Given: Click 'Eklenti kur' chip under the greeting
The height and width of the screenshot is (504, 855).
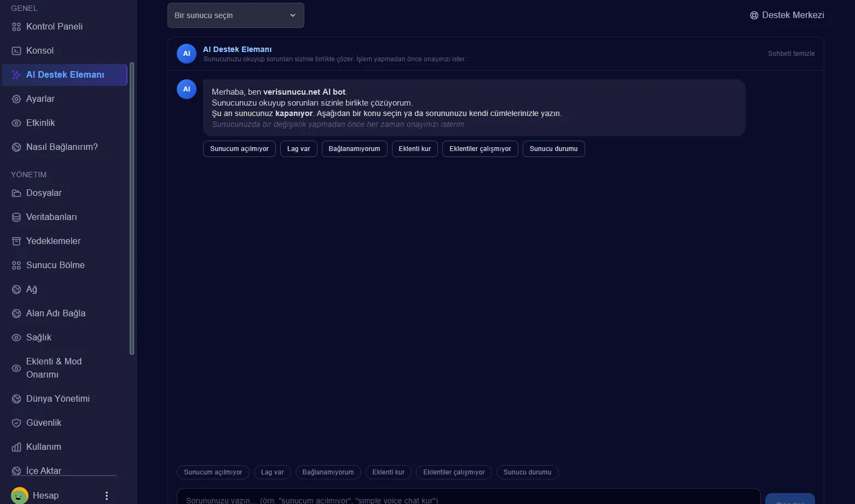Looking at the screenshot, I should pyautogui.click(x=415, y=149).
